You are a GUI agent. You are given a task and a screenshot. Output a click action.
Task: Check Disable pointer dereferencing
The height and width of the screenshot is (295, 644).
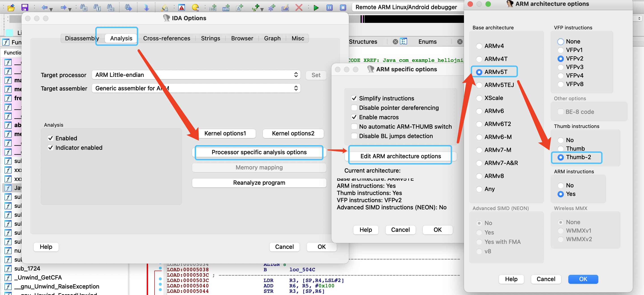354,108
